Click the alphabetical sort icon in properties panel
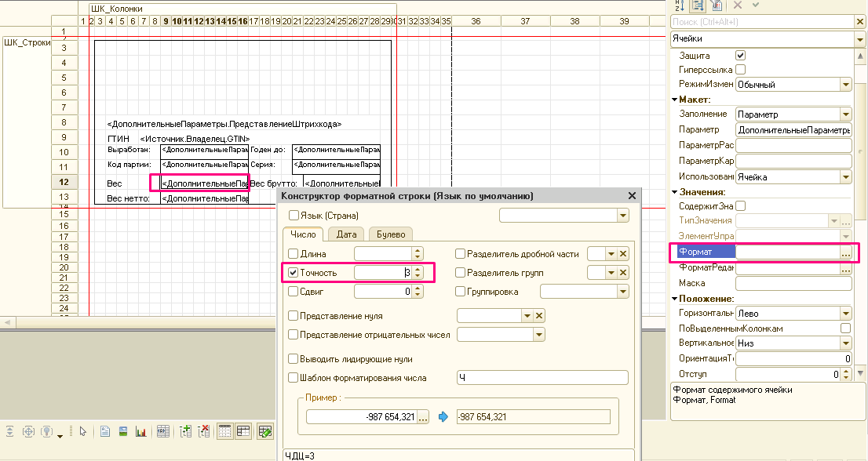The width and height of the screenshot is (868, 461). [679, 5]
